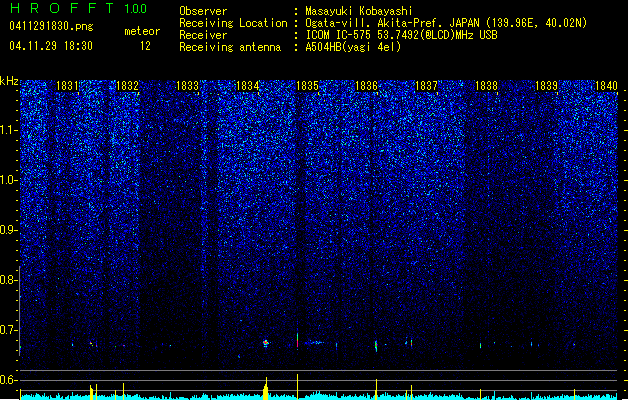Click the 1.0 kHz axis tick label
The width and height of the screenshot is (629, 400).
pos(8,180)
